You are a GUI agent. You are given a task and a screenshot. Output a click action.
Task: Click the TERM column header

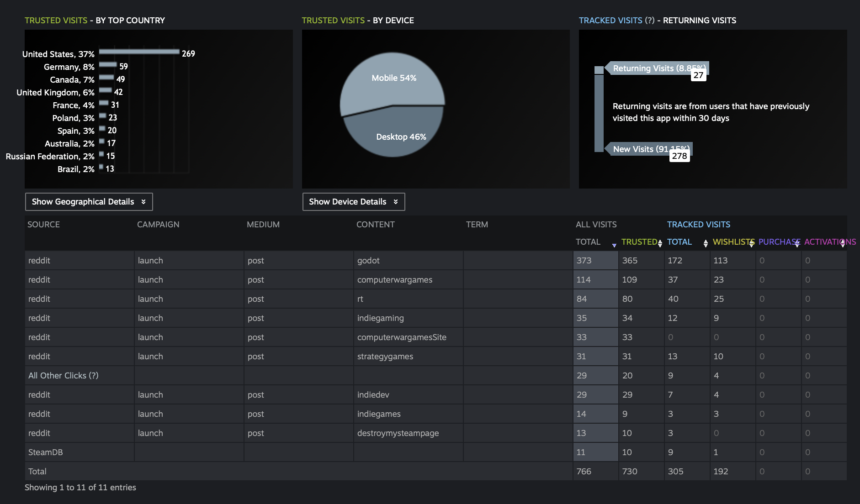(x=477, y=225)
